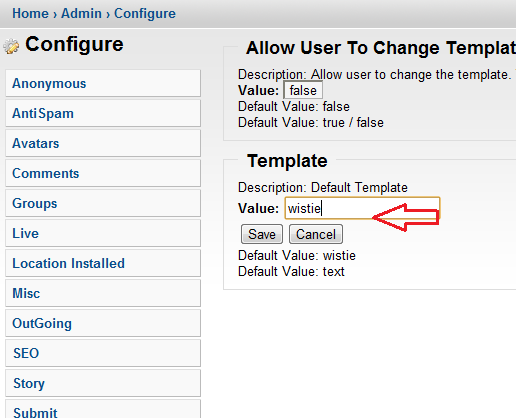
Task: Click the Configure gear icon
Action: [12, 46]
